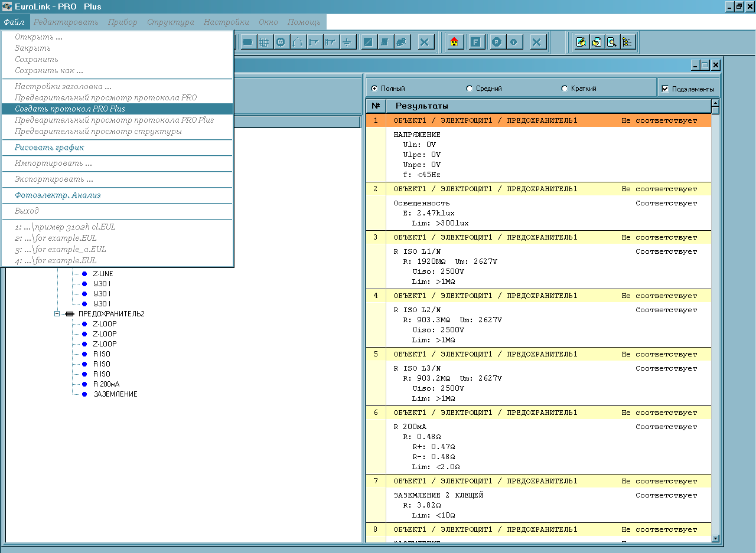Click the circle T toolbar icon
Screen dimensions: 756x553
[514, 42]
